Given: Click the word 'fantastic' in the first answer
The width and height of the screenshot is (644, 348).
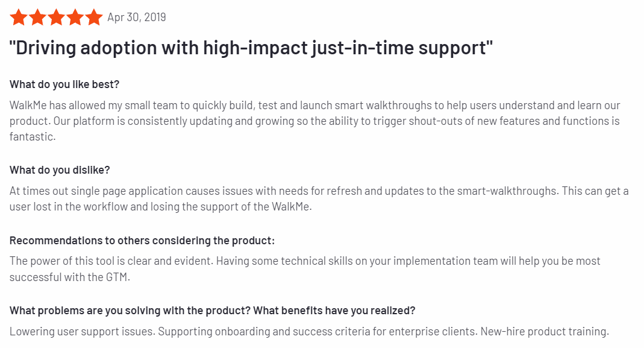Looking at the screenshot, I should 31,137.
